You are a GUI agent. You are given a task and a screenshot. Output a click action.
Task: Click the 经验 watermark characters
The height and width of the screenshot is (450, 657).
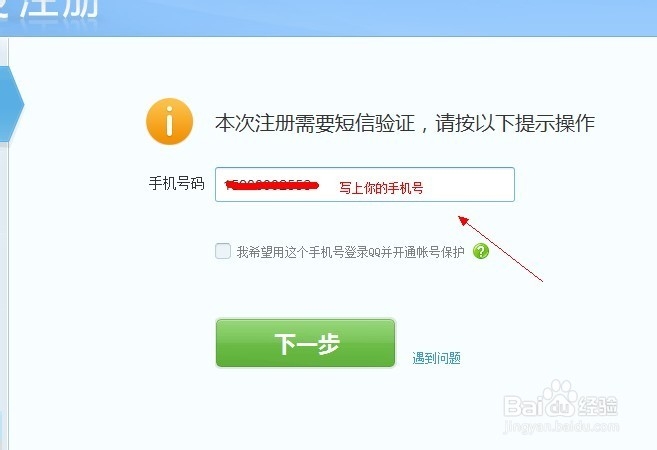pyautogui.click(x=598, y=406)
